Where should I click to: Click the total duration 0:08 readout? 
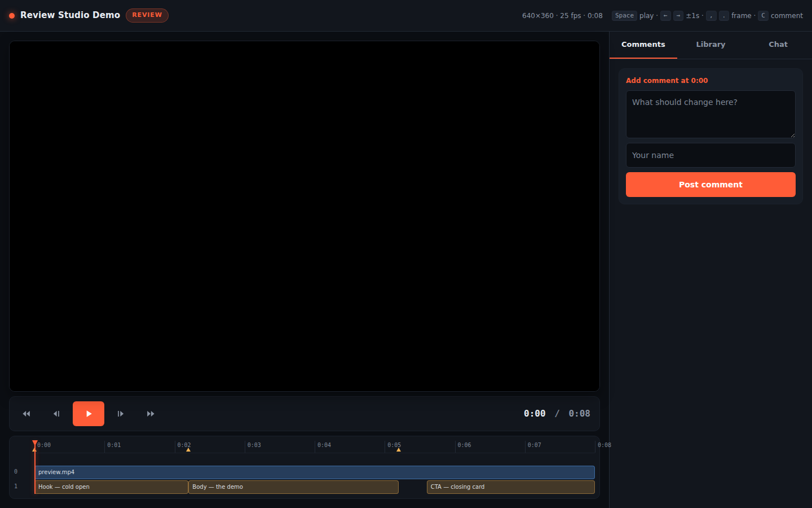tap(579, 414)
